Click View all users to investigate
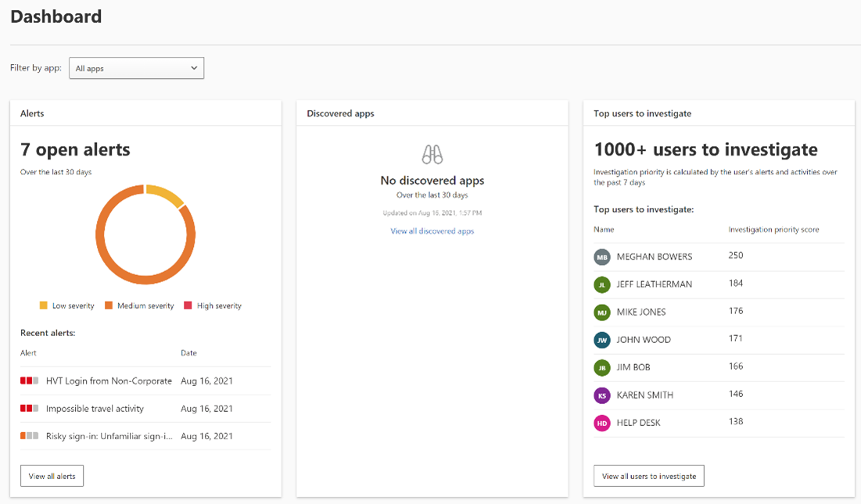Image resolution: width=861 pixels, height=504 pixels. point(651,475)
